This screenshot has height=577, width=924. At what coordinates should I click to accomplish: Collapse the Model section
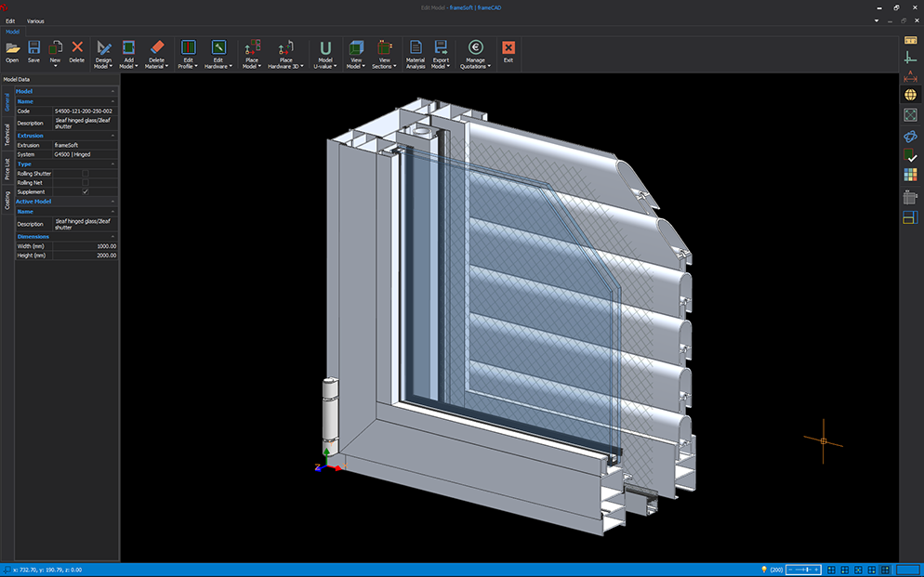pyautogui.click(x=112, y=91)
